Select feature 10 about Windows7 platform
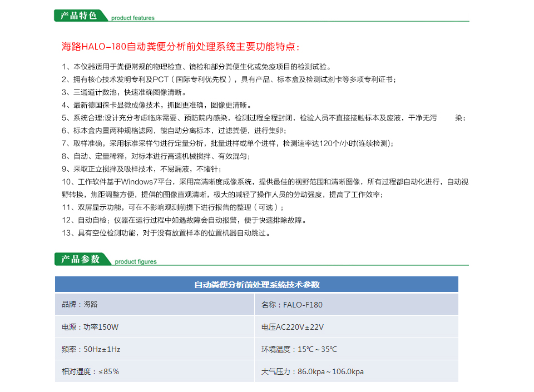 [264, 182]
